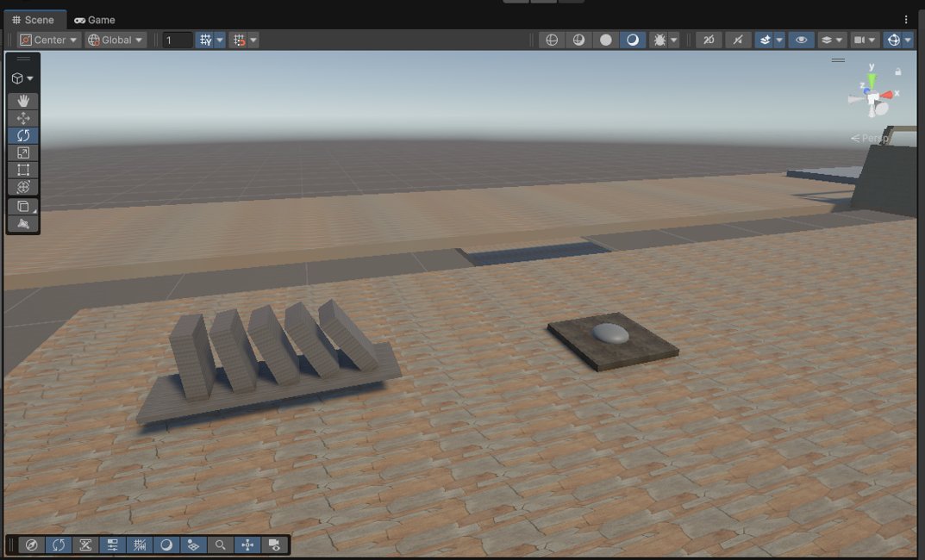
Task: Select the Rect Transform tool
Action: click(23, 170)
